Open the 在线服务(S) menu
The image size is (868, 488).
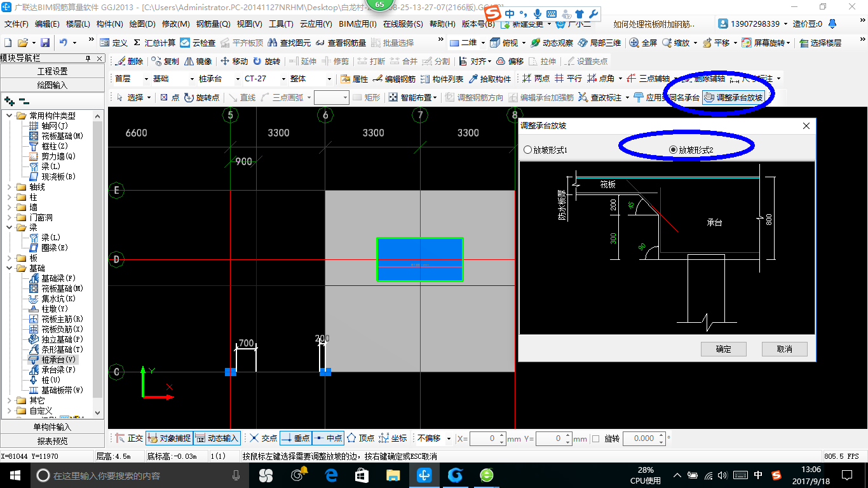click(x=403, y=24)
